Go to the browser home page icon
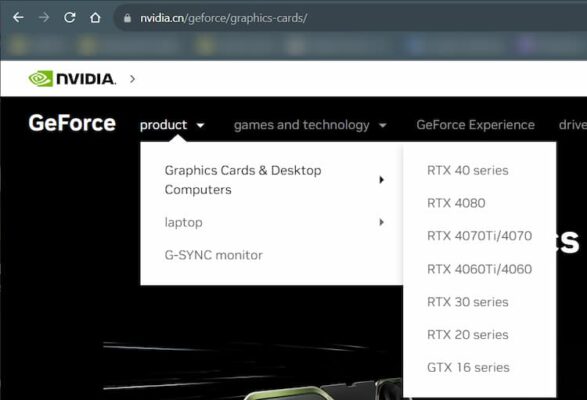587x400 pixels. 95,17
